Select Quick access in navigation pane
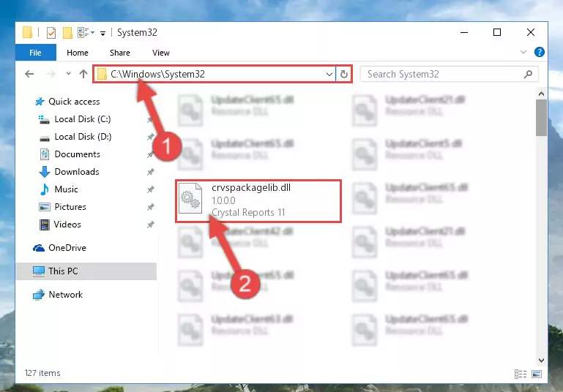 coord(74,102)
